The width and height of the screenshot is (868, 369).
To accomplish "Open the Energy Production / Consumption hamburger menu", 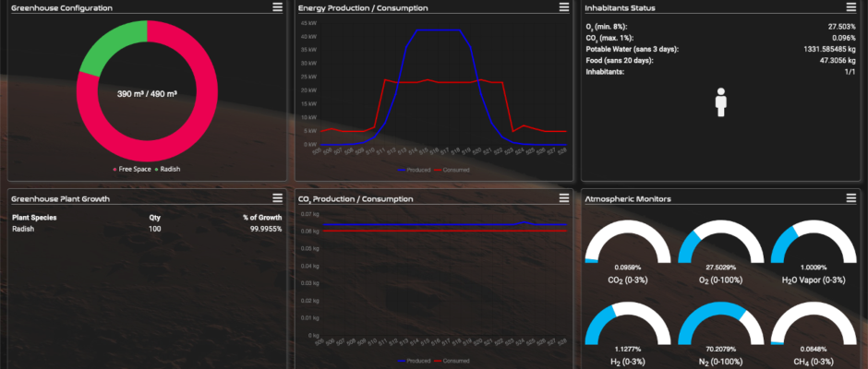I will pos(565,7).
